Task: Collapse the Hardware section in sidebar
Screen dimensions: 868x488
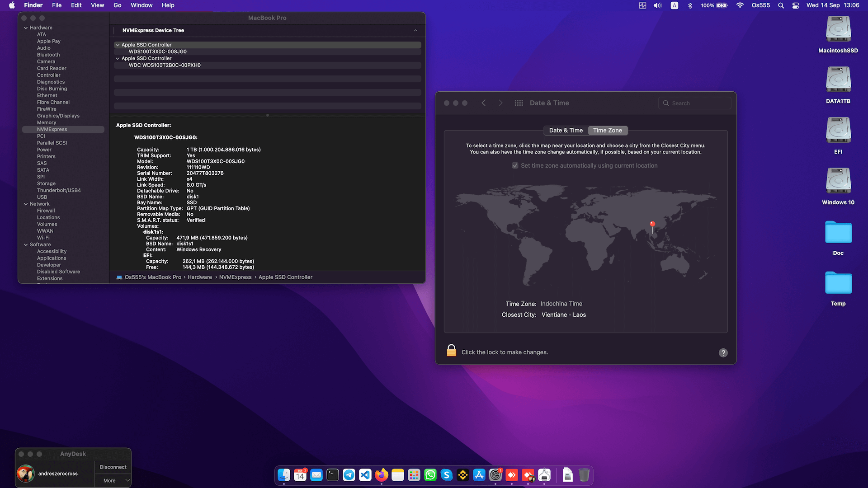Action: coord(26,28)
